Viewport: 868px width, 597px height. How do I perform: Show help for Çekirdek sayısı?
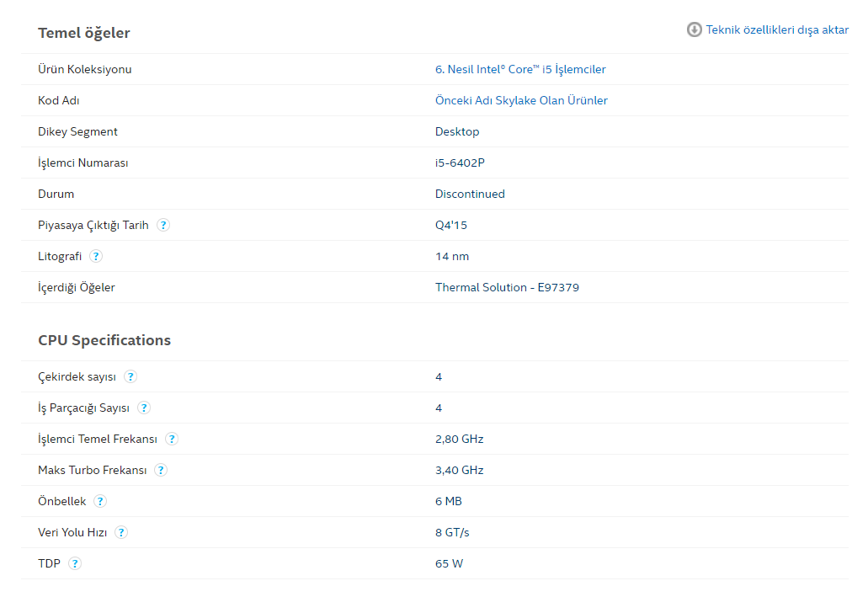pos(130,376)
